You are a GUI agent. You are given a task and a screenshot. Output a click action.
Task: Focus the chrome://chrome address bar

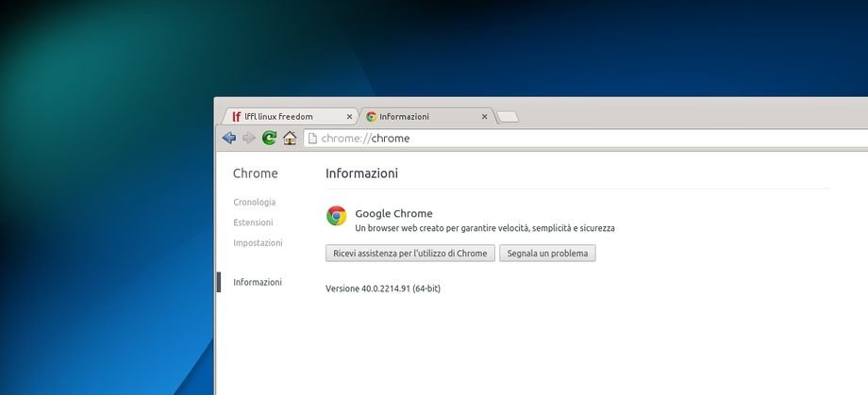tap(566, 139)
